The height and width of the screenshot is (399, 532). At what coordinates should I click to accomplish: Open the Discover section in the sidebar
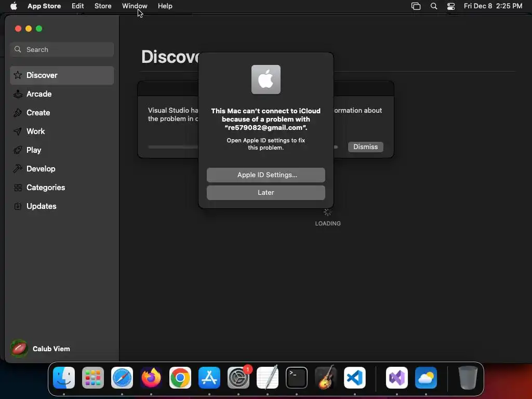(62, 75)
